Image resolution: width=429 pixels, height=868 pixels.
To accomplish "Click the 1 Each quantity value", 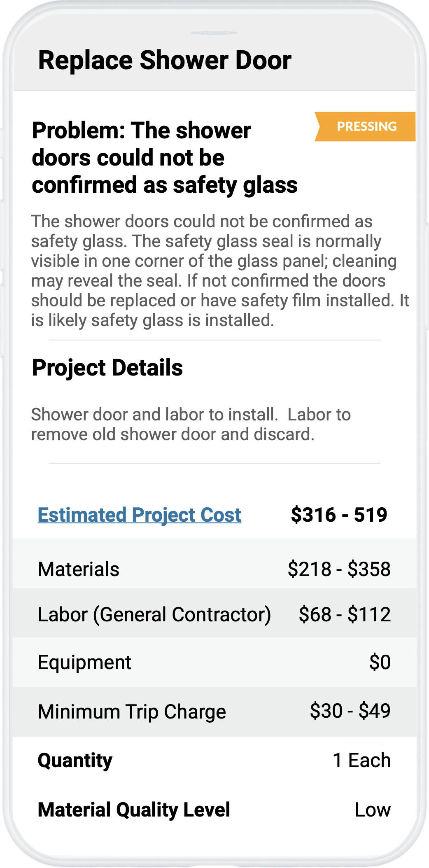I will tap(361, 760).
